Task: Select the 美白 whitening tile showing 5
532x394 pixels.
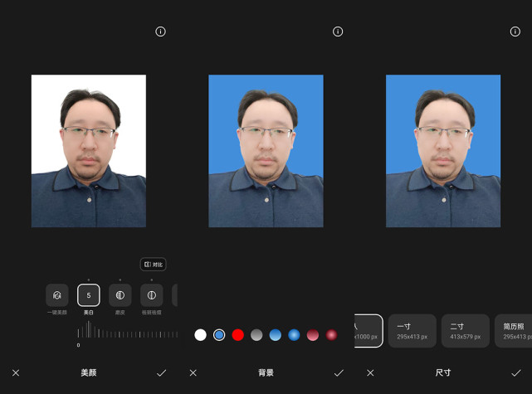Action: [x=89, y=295]
